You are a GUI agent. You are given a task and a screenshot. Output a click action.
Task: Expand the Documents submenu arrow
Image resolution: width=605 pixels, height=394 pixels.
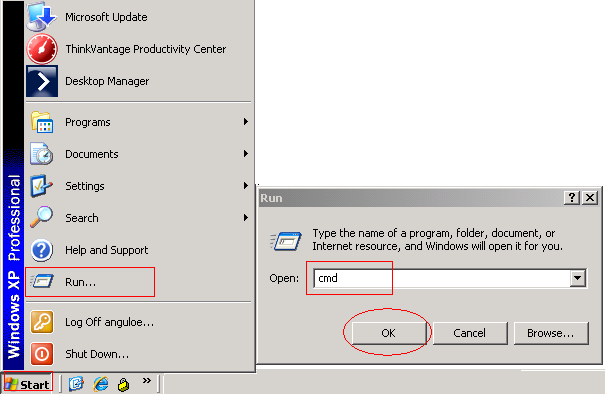click(x=245, y=154)
